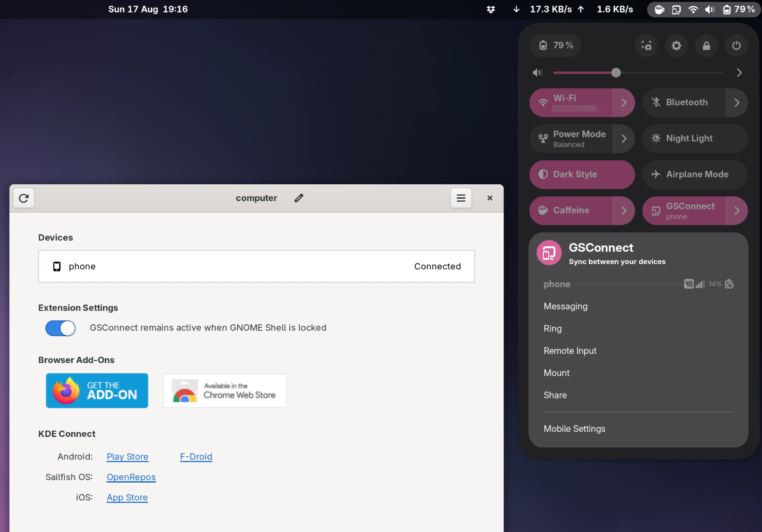Viewport: 762px width, 532px height.
Task: Expand the Caffeine options arrow
Action: [624, 211]
